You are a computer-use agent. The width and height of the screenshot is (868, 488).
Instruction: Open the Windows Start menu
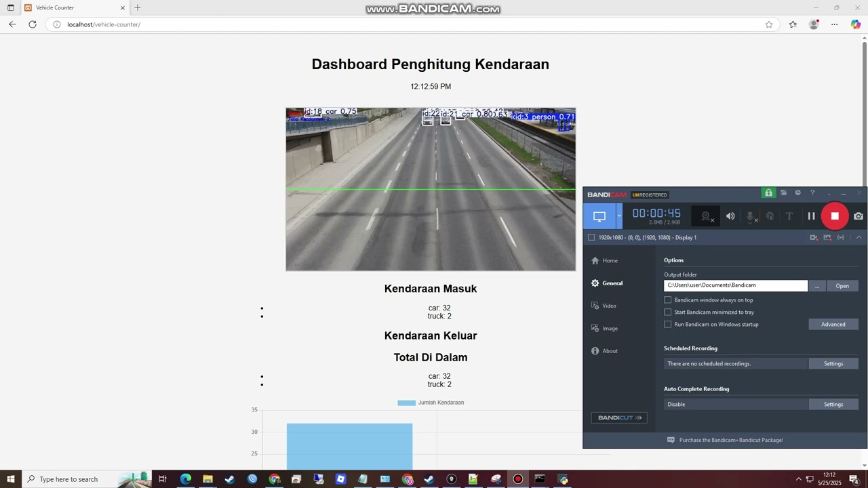tap(10, 479)
